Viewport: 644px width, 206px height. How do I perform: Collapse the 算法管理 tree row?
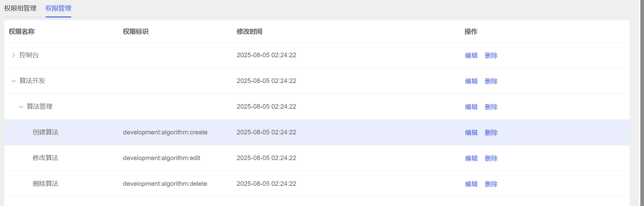21,107
